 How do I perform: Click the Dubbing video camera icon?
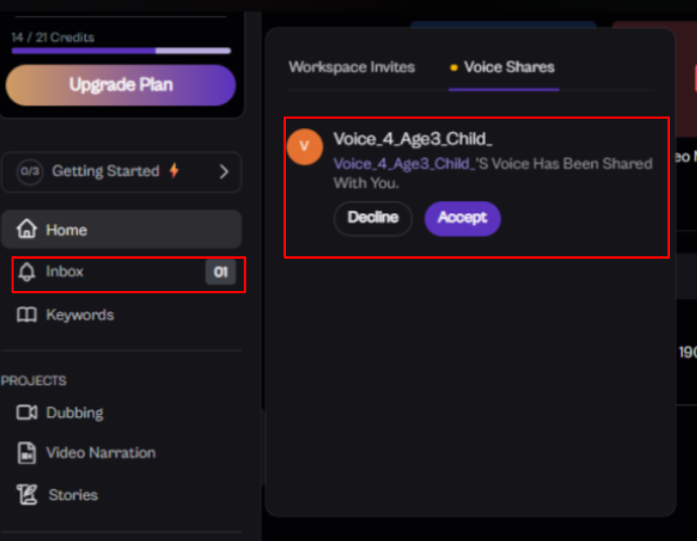click(x=27, y=413)
